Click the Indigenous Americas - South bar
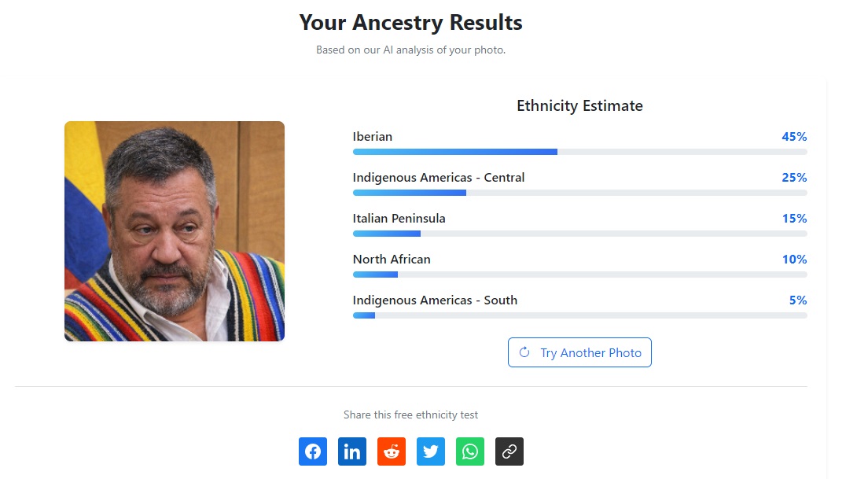Image resolution: width=868 pixels, height=479 pixels. pos(579,315)
